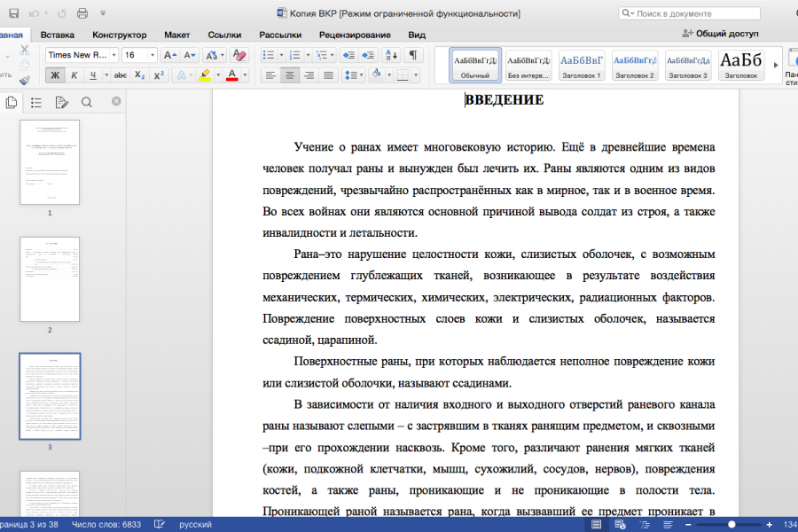798x532 pixels.
Task: Increase font size with the larger A icon
Action: click(x=169, y=55)
